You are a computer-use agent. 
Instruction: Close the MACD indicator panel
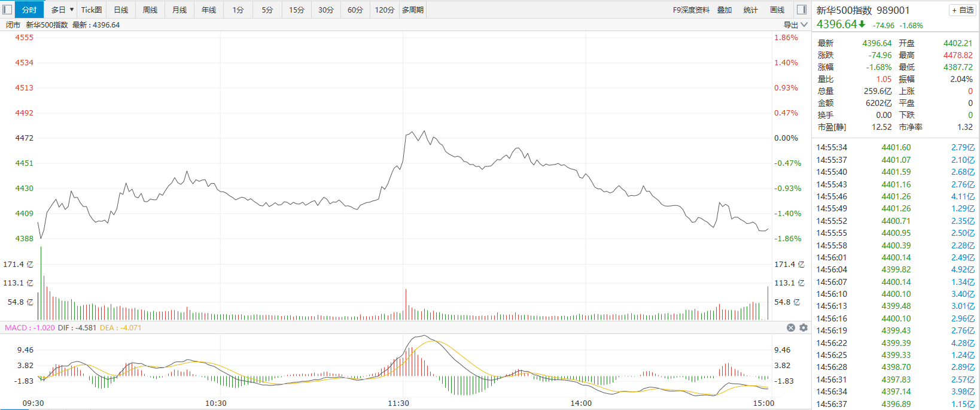(791, 328)
